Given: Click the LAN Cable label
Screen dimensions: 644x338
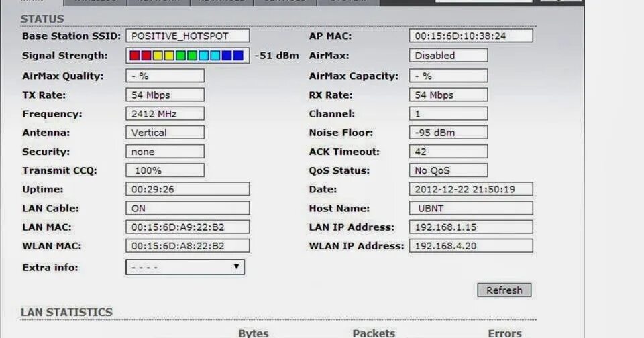Looking at the screenshot, I should [x=50, y=209].
